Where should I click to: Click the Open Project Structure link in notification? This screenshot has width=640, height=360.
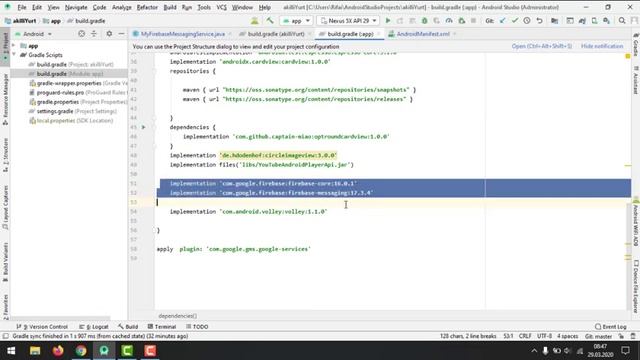[x=542, y=46]
